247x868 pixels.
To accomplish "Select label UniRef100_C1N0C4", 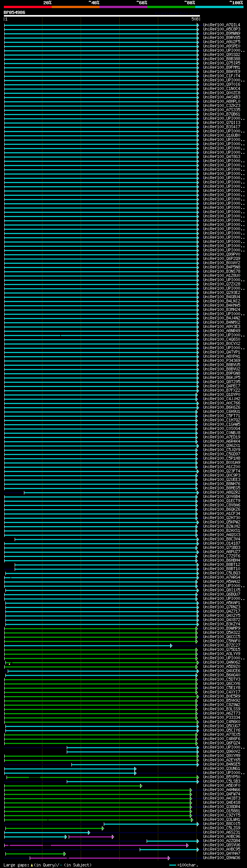I will pos(222,89).
